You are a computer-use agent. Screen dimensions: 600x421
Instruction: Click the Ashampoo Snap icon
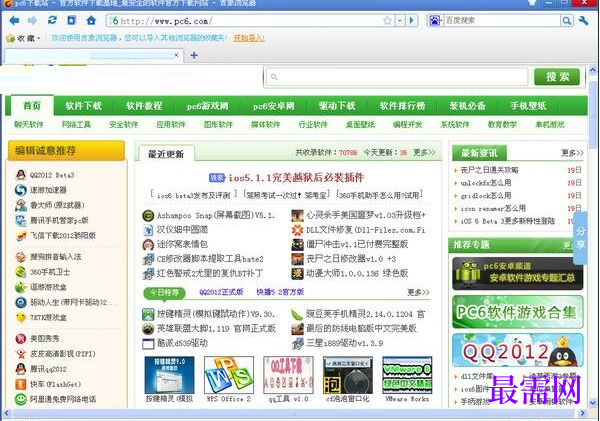point(148,215)
